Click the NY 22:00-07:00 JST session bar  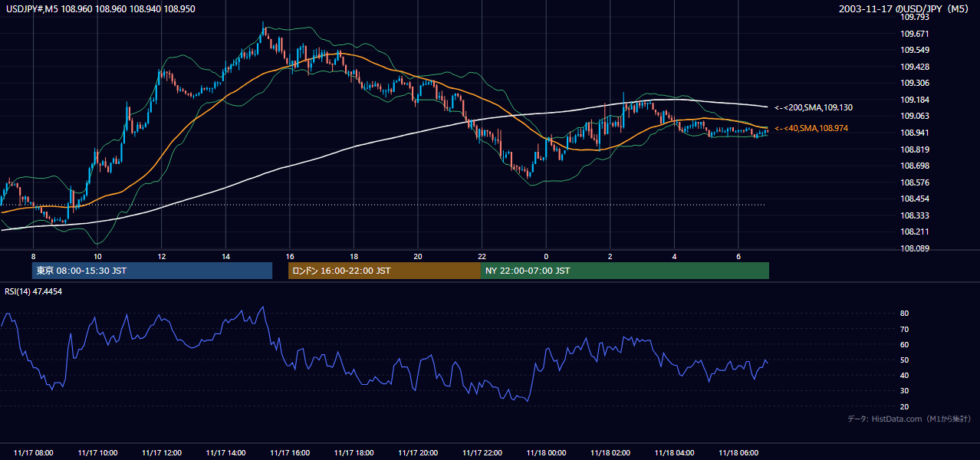click(625, 271)
